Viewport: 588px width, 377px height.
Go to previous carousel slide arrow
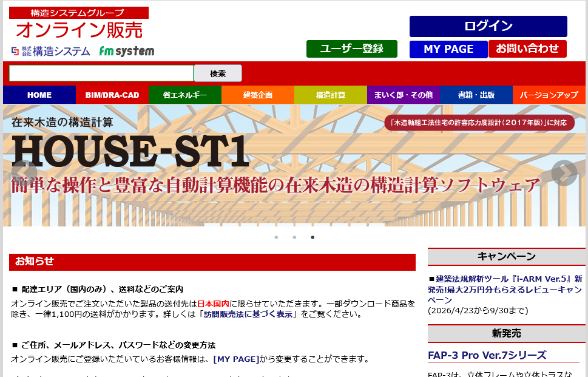pyautogui.click(x=24, y=173)
